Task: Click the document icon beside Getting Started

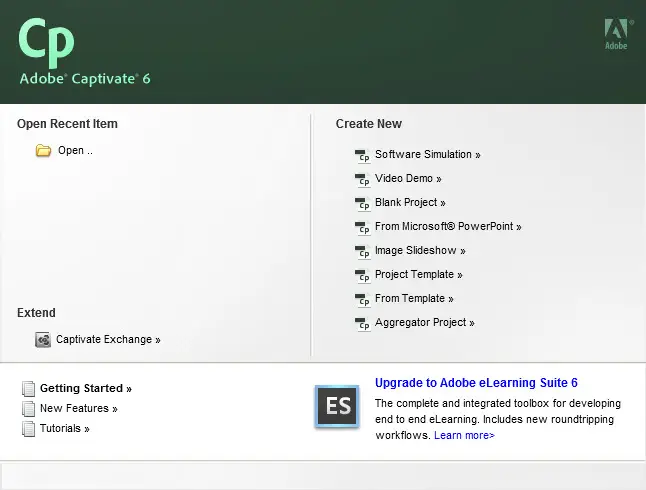Action: (28, 389)
